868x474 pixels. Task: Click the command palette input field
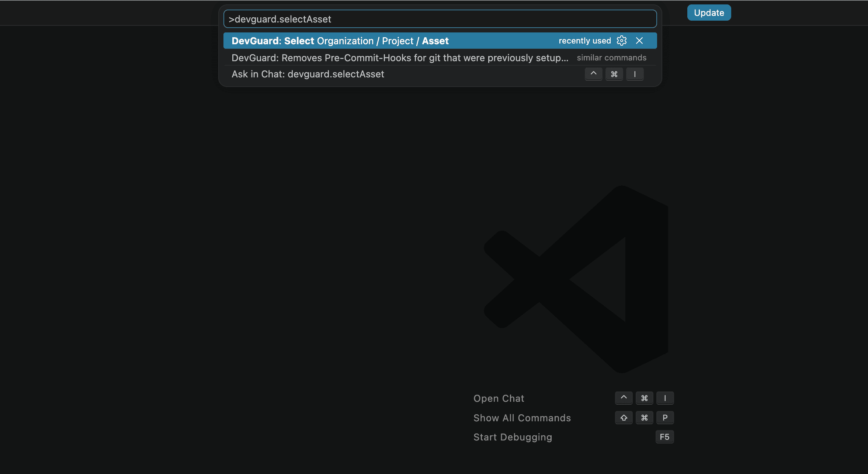[x=440, y=19]
